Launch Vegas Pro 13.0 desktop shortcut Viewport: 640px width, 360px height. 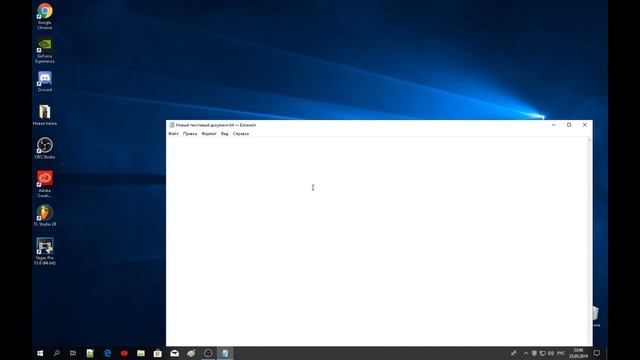tap(44, 251)
